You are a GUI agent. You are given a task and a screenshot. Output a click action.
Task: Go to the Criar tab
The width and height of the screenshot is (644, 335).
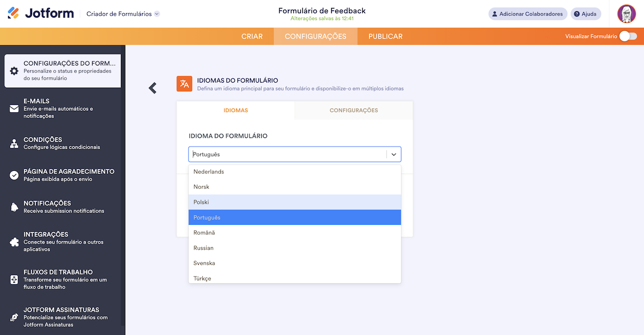(x=252, y=36)
